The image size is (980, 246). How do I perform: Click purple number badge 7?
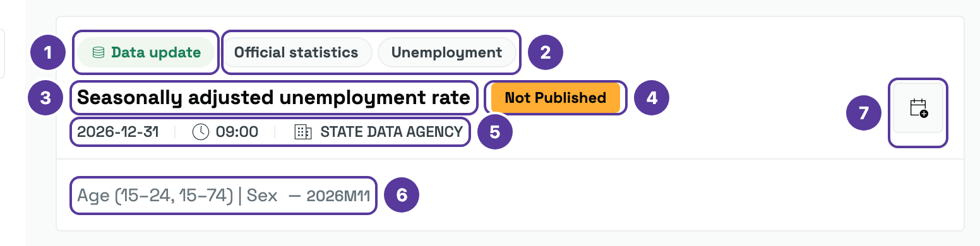(x=864, y=114)
